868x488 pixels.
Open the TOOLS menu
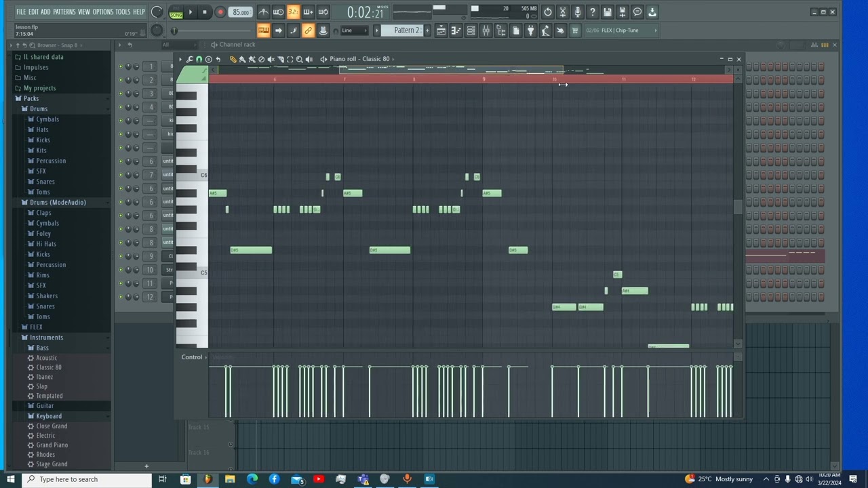point(123,12)
